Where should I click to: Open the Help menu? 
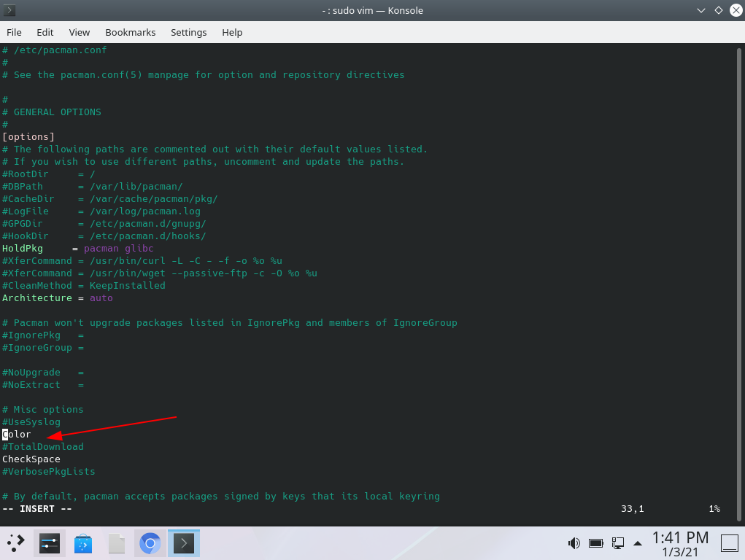[231, 32]
